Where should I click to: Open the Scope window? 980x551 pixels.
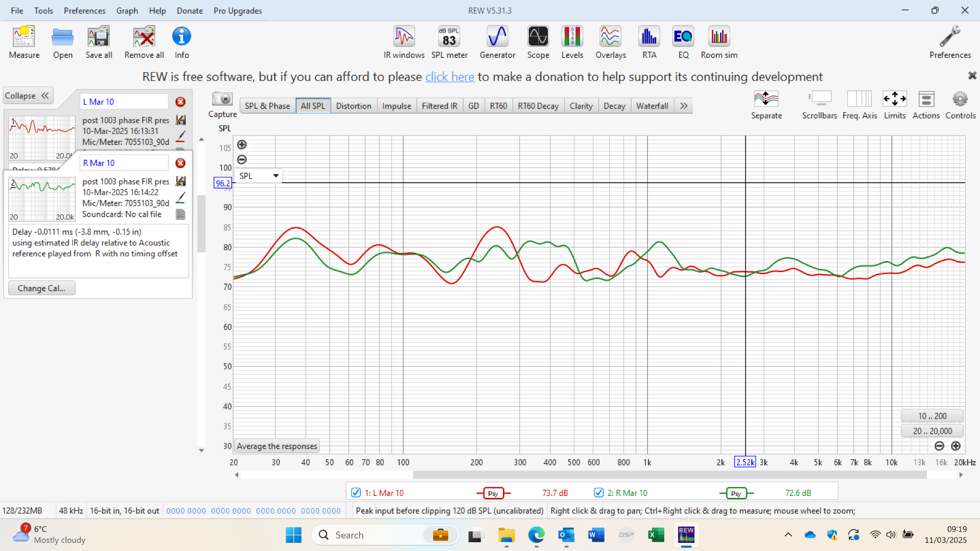click(538, 42)
